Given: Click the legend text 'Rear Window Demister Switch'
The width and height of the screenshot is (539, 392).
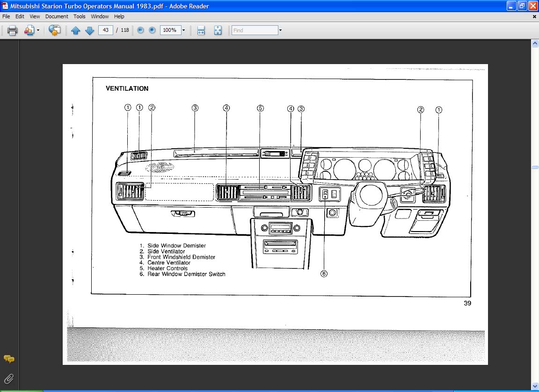Looking at the screenshot, I should click(186, 274).
